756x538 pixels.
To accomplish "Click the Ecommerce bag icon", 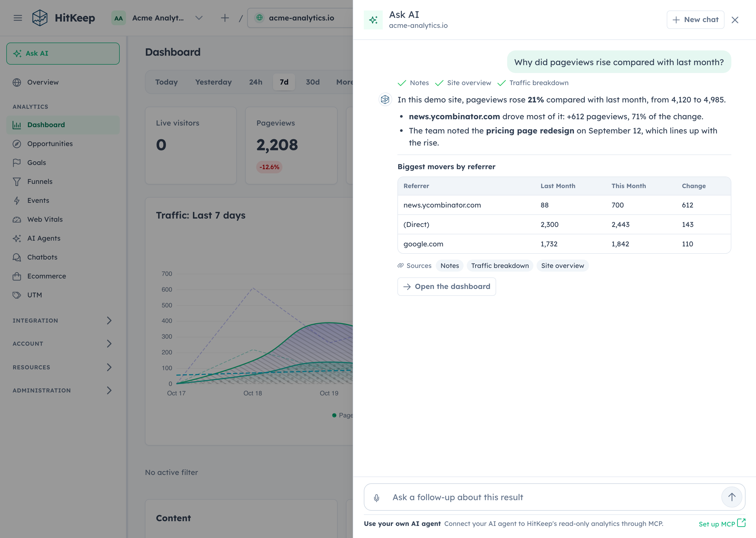I will 17,276.
